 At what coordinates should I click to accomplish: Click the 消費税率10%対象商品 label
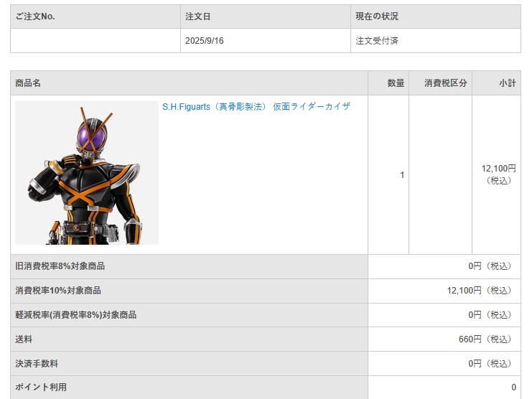[x=58, y=291]
